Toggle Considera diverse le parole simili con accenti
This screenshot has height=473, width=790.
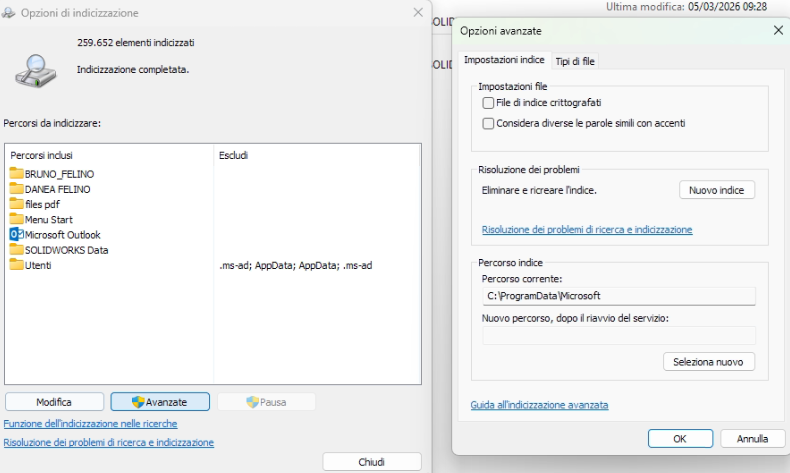(x=488, y=123)
